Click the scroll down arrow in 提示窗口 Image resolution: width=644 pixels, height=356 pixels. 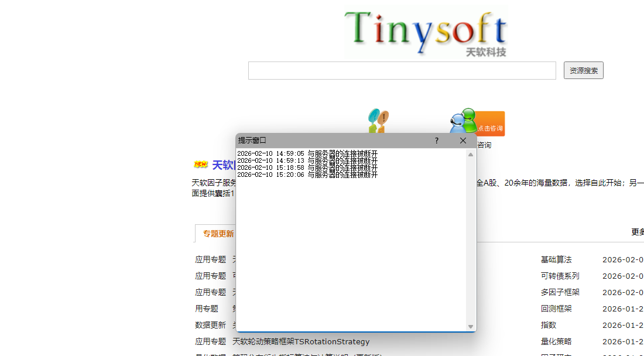point(471,327)
